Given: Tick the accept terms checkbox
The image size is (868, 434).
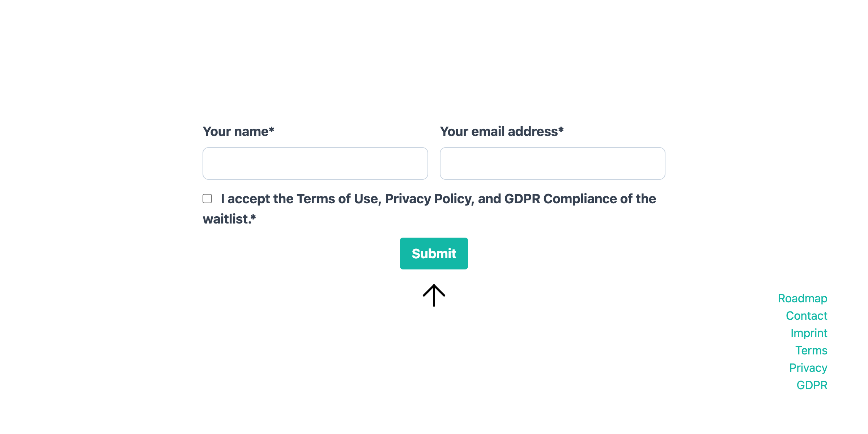Looking at the screenshot, I should [207, 199].
